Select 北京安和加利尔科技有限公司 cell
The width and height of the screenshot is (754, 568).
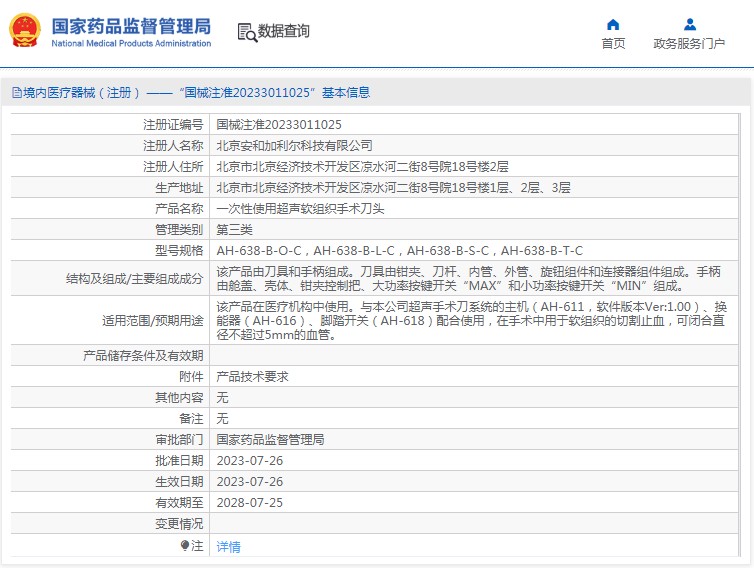tap(294, 145)
